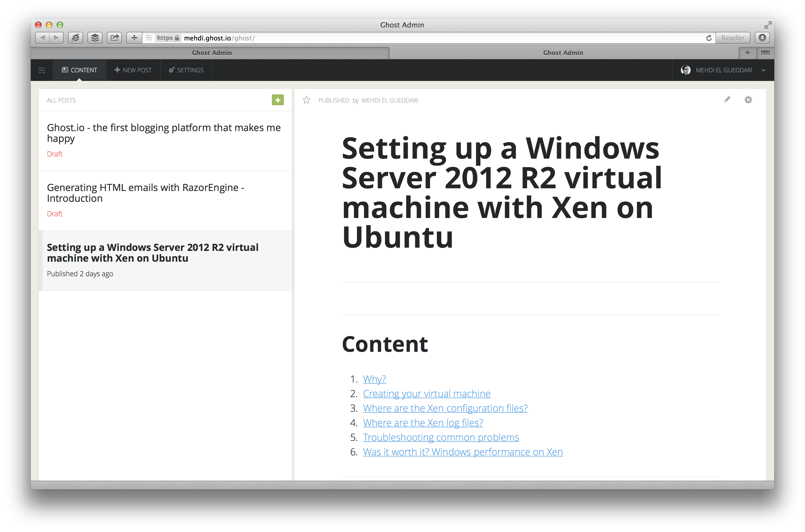805x532 pixels.
Task: Click the Reader button in address bar
Action: click(x=733, y=38)
